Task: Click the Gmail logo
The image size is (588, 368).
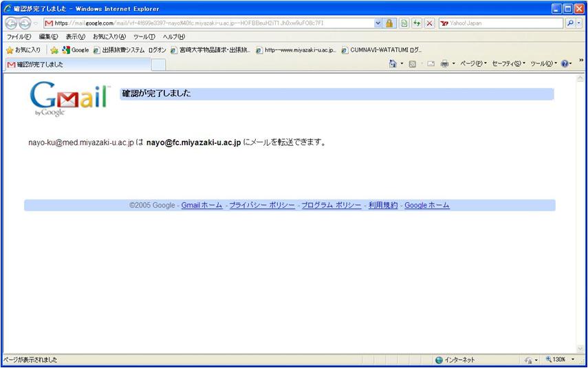Action: 69,98
